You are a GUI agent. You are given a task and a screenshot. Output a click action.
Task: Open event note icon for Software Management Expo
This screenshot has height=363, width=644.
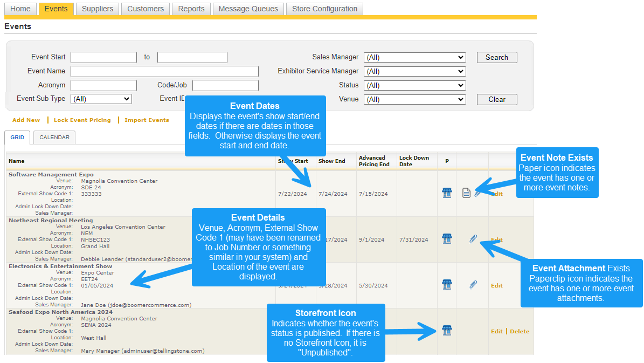click(x=467, y=193)
